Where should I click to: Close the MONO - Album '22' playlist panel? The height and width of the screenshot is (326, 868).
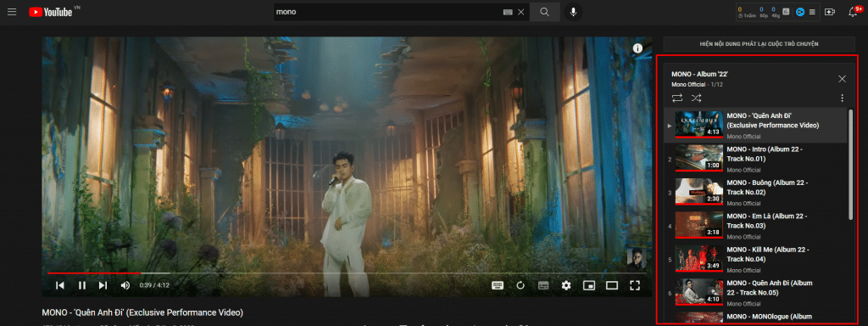(x=842, y=79)
